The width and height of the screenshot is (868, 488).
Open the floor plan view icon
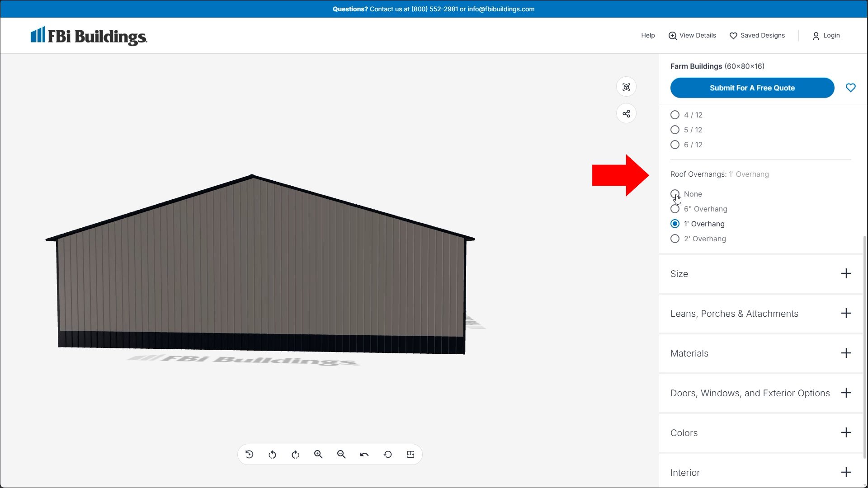click(410, 455)
